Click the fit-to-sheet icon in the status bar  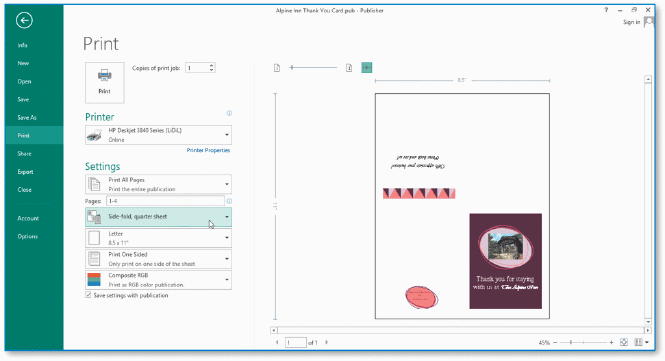624,342
